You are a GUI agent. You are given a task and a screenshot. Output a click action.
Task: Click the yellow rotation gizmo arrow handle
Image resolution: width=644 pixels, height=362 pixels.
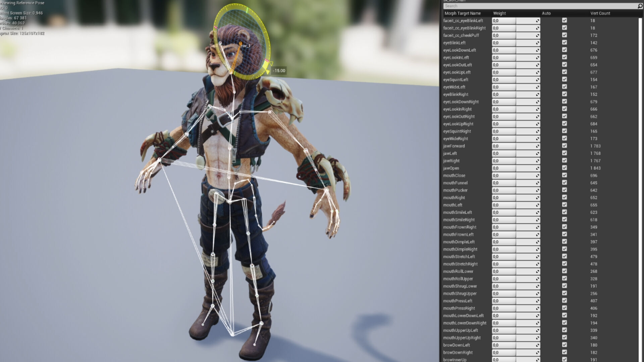coord(268,71)
